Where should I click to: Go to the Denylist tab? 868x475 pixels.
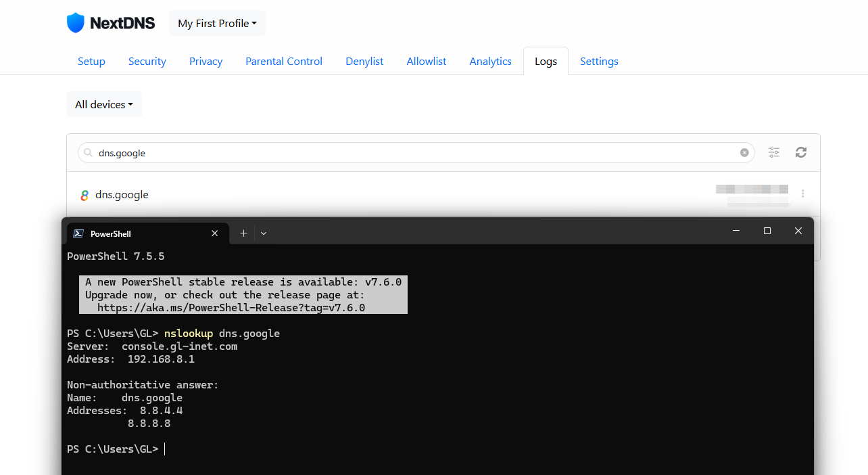click(x=364, y=61)
